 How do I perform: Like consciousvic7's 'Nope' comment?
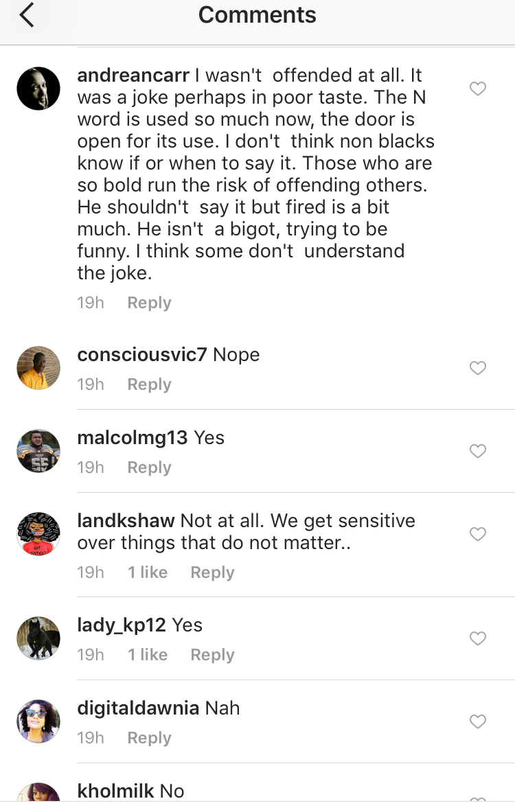pyautogui.click(x=477, y=368)
